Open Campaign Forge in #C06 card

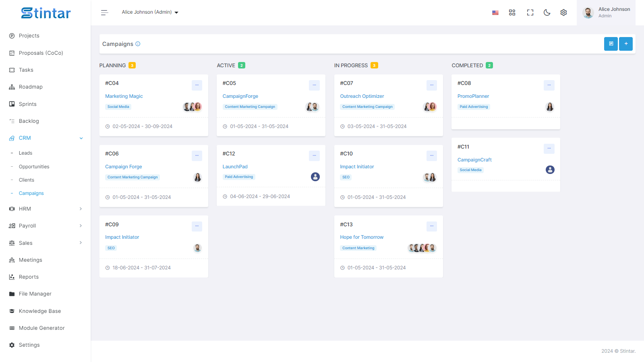124,167
